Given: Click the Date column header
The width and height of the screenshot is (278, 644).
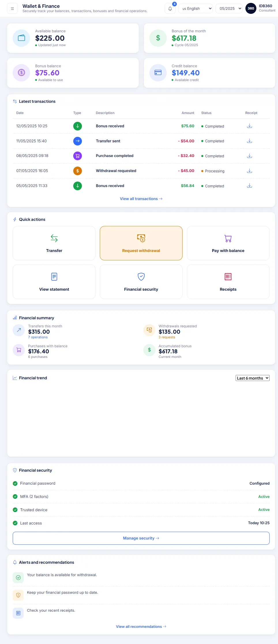Looking at the screenshot, I should pyautogui.click(x=20, y=113).
